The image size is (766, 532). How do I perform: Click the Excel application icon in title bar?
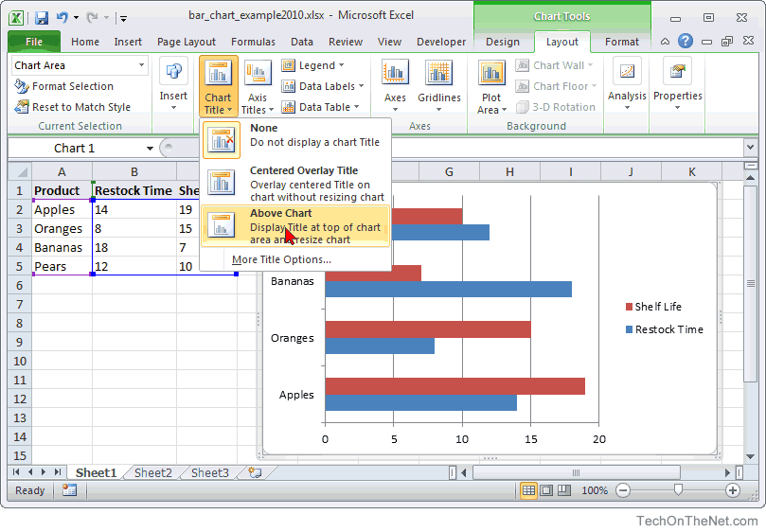16,18
